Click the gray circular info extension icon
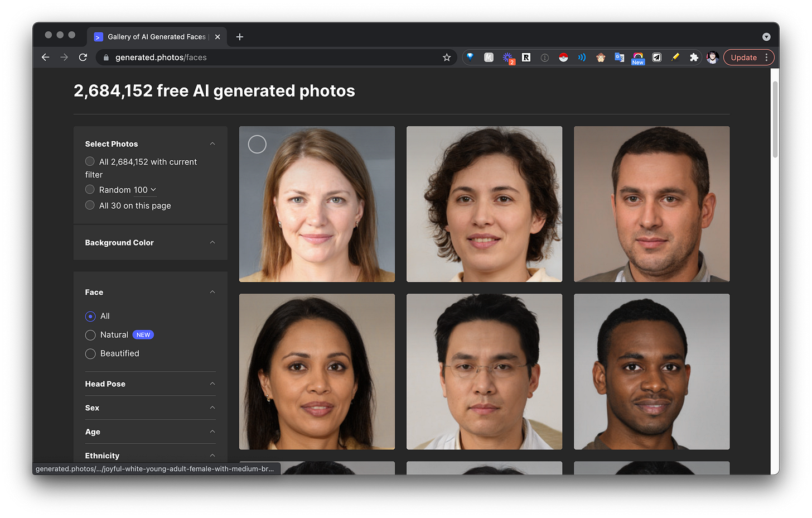812x518 pixels. click(545, 57)
